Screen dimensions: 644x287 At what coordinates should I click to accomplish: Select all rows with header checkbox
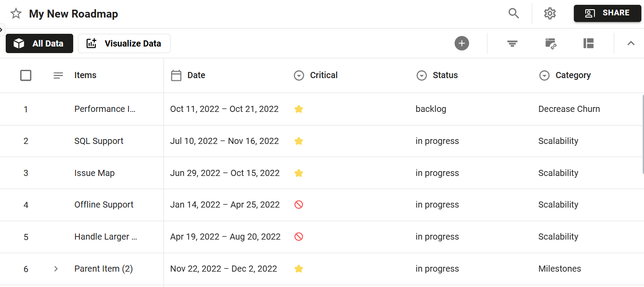pos(26,75)
